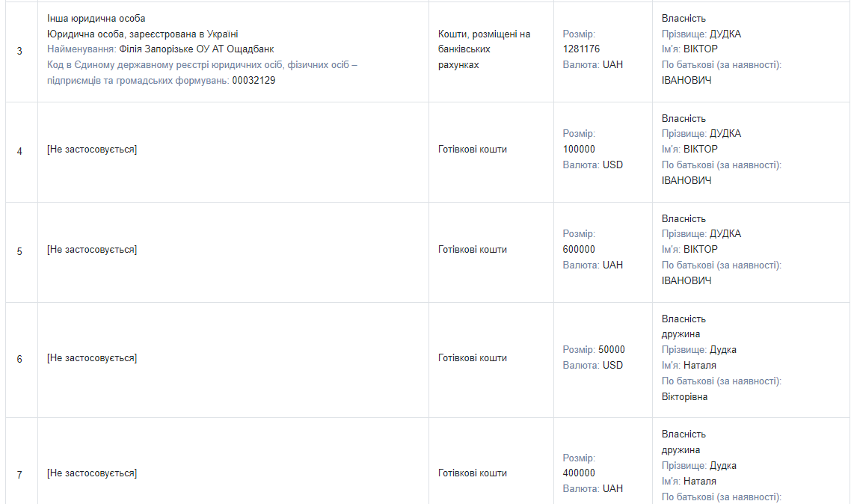The width and height of the screenshot is (854, 504).
Task: Click '[Не застосовується]' in row 5
Action: pyautogui.click(x=92, y=250)
